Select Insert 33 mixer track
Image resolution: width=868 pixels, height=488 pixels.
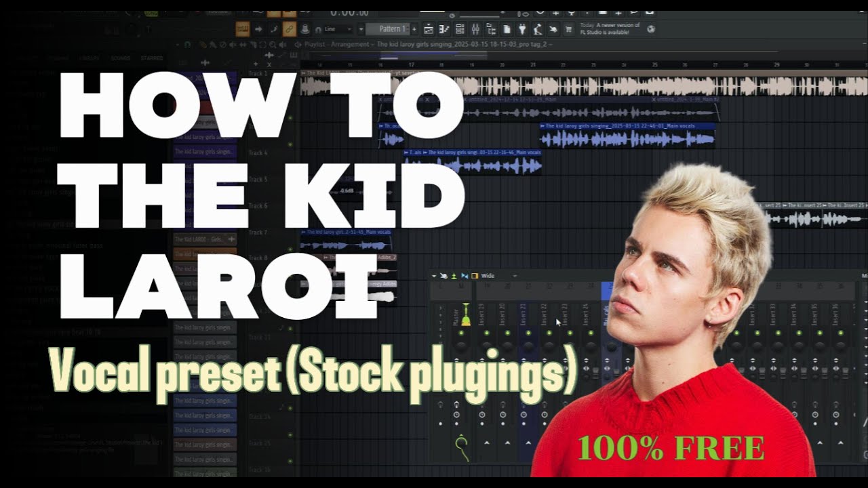[x=773, y=314]
